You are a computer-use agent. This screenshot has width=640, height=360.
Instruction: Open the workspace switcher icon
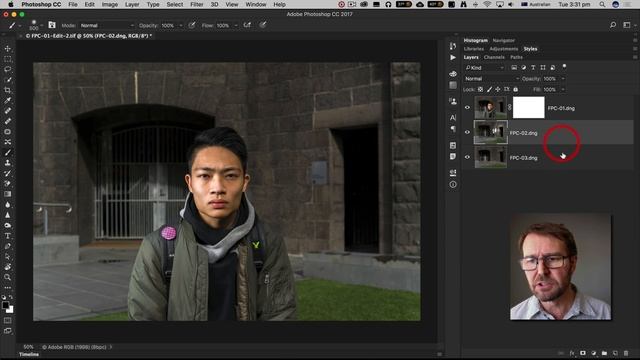627,25
